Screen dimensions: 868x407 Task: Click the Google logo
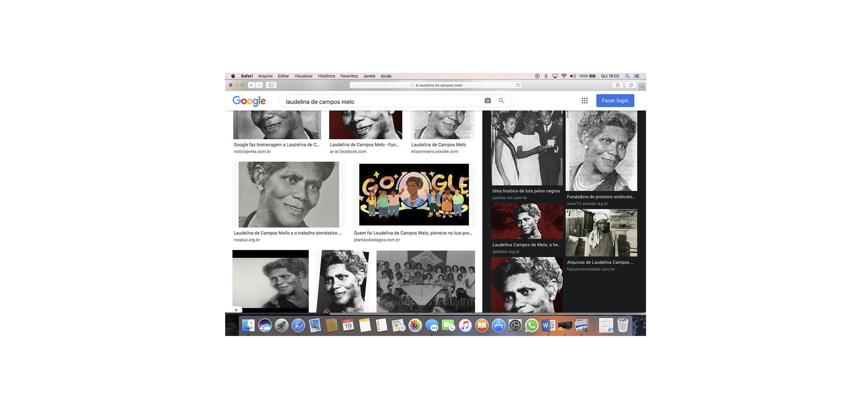pos(249,101)
